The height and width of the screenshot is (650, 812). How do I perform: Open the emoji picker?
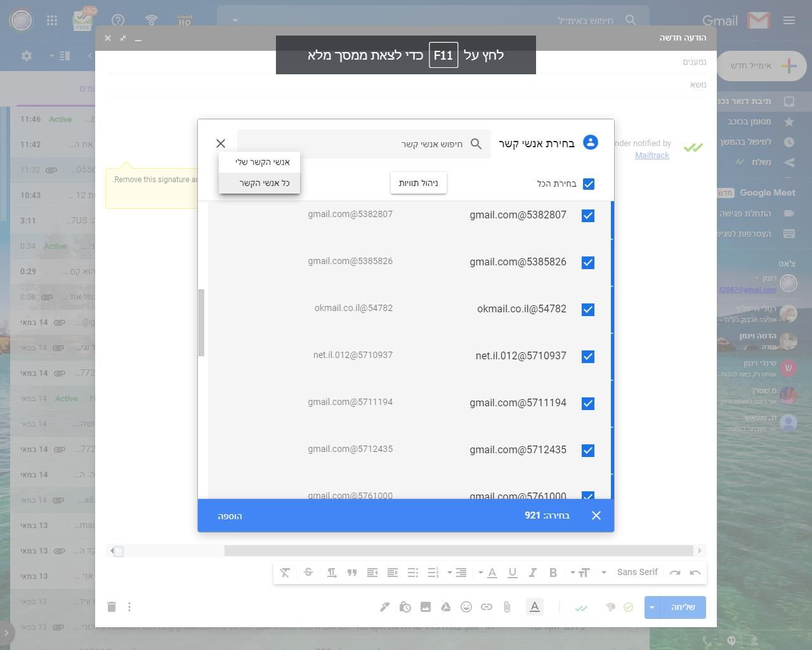pyautogui.click(x=466, y=607)
